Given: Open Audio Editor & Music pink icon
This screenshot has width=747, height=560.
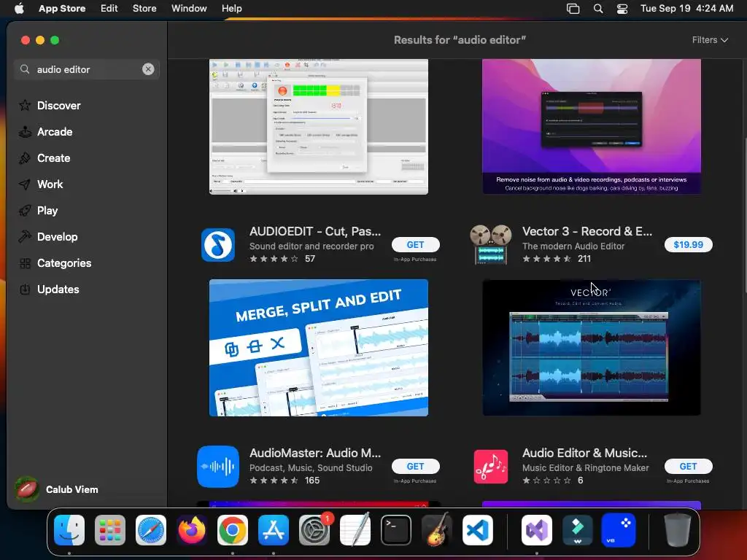Looking at the screenshot, I should (491, 467).
